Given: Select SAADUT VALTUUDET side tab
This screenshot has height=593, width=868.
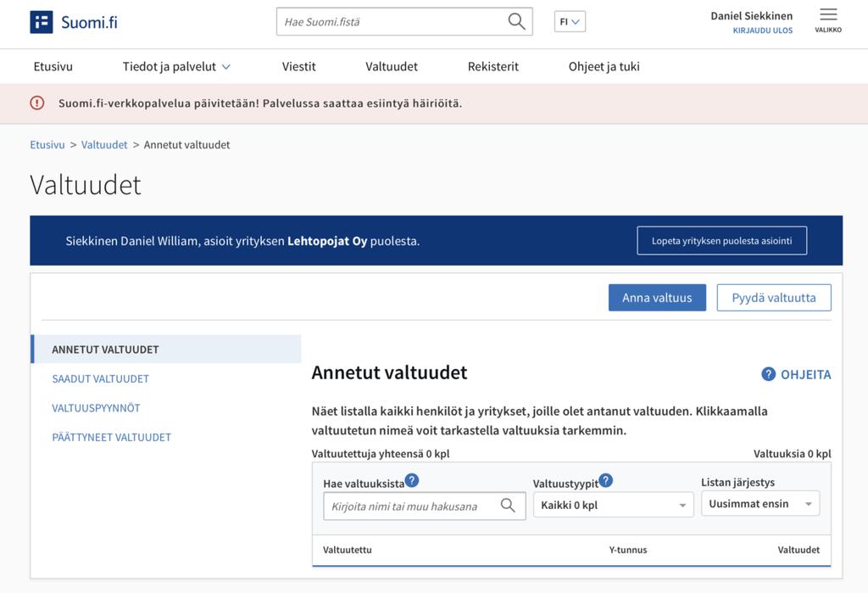Looking at the screenshot, I should click(100, 378).
